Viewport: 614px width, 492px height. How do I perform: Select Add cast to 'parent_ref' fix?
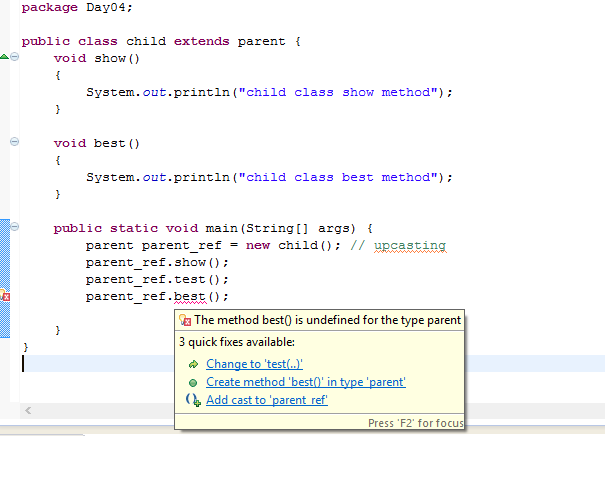click(267, 400)
